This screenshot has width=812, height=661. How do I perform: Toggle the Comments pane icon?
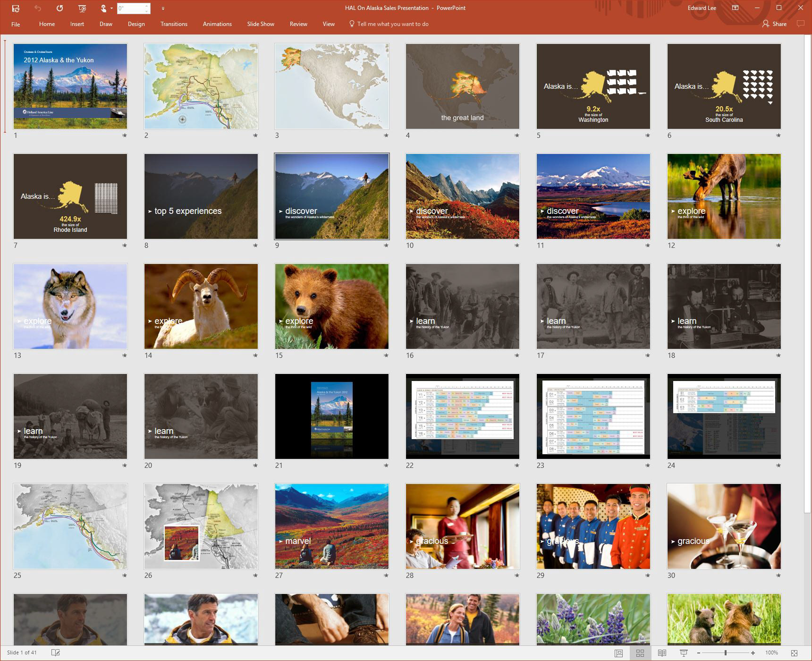click(800, 24)
